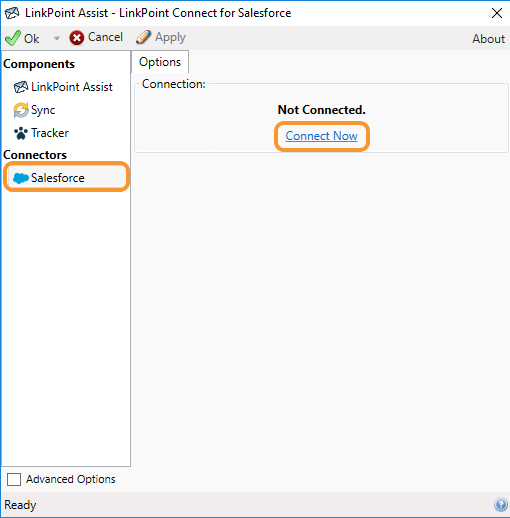Select LinkPoint Assist text in Components
The image size is (510, 518).
click(x=72, y=87)
